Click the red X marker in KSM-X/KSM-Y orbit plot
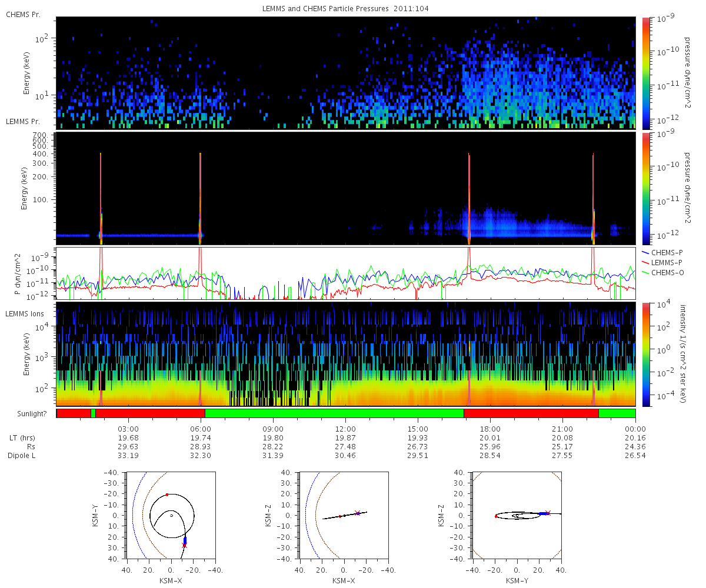This screenshot has height=588, width=706. [x=185, y=546]
